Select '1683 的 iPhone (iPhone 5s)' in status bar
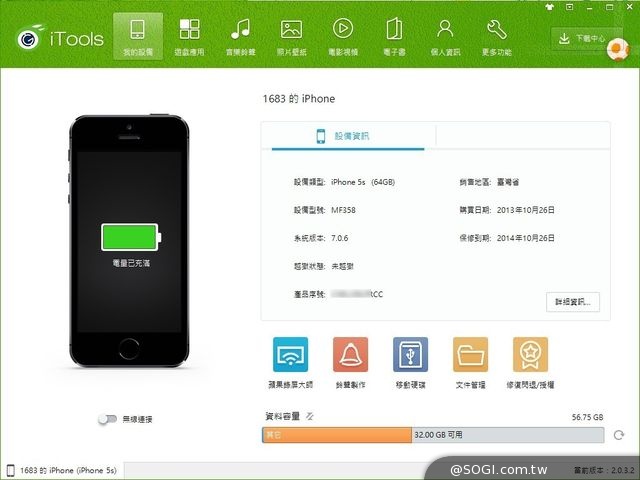Viewport: 640px width, 480px height. (x=68, y=471)
